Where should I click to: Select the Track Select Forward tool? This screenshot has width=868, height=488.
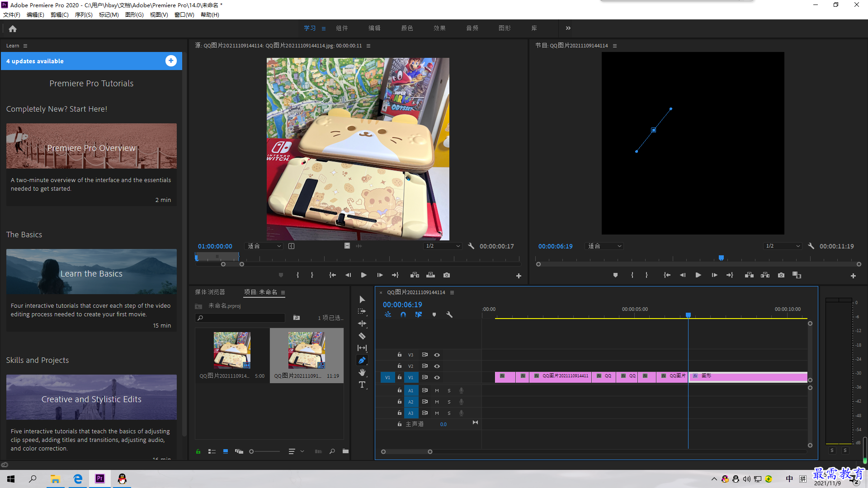point(362,311)
